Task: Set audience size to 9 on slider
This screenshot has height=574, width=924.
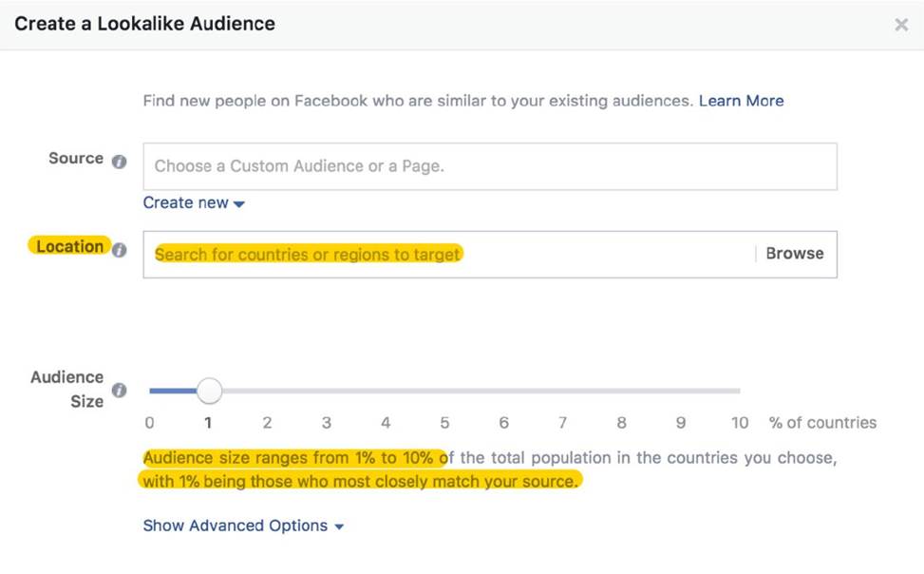Action: (x=680, y=391)
